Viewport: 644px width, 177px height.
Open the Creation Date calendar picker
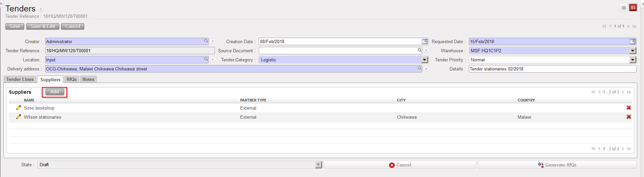424,41
